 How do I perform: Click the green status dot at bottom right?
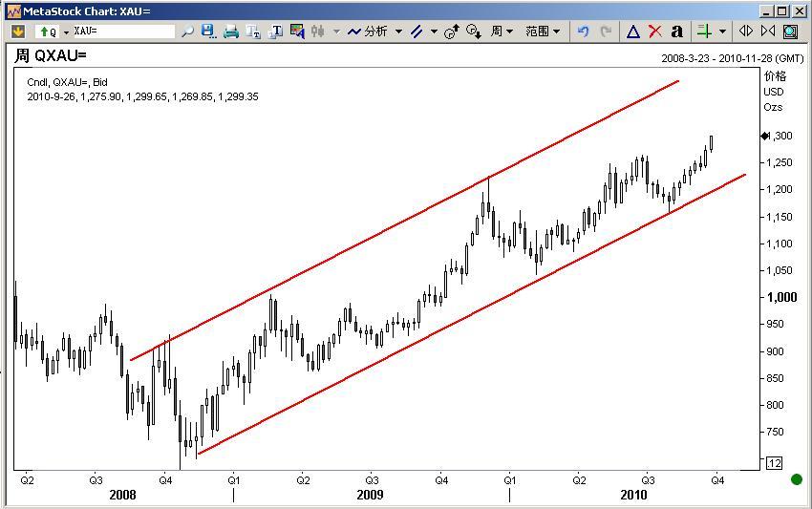[x=797, y=478]
